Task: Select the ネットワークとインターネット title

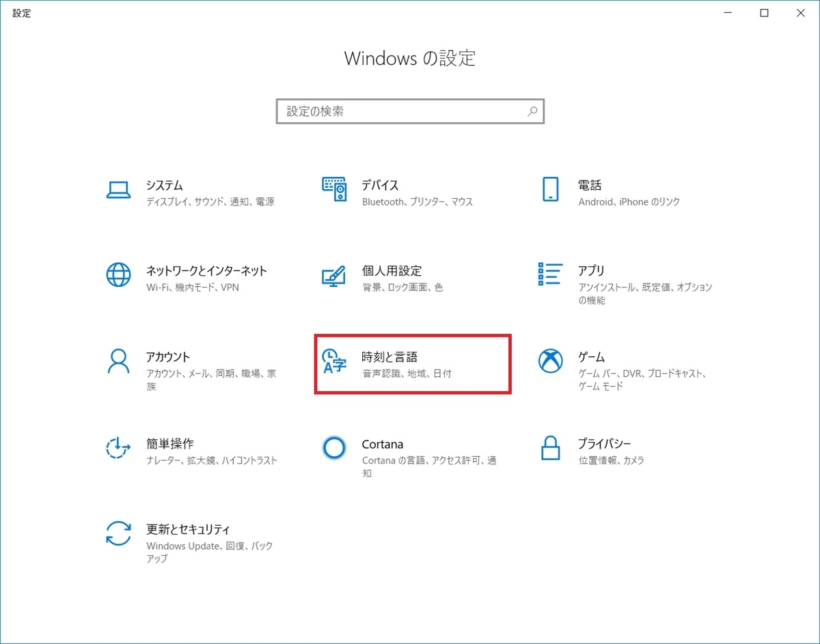Action: point(206,271)
